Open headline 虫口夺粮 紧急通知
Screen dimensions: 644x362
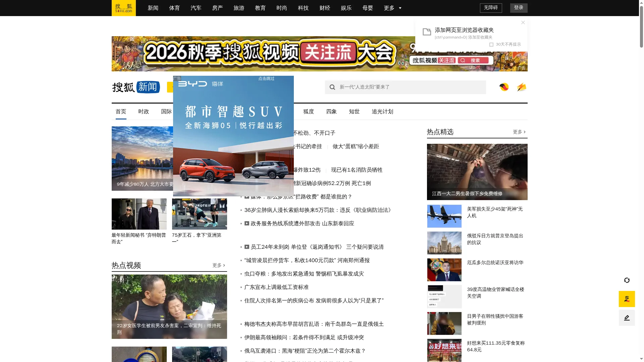pos(304,274)
